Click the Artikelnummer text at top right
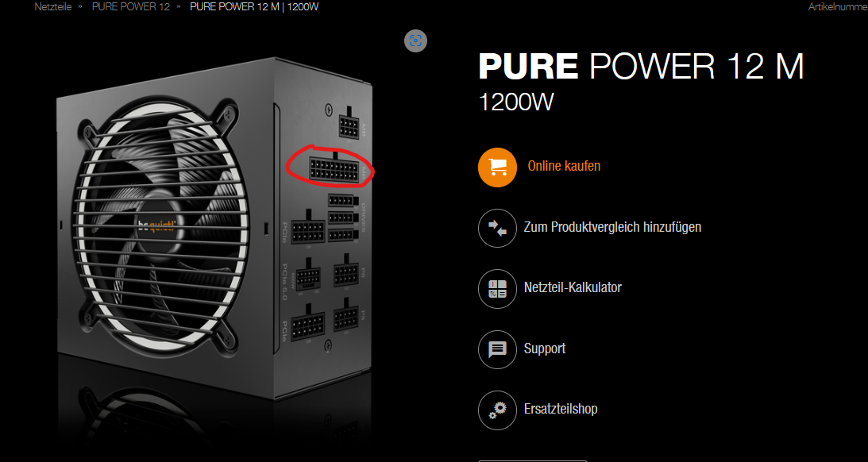 click(838, 6)
